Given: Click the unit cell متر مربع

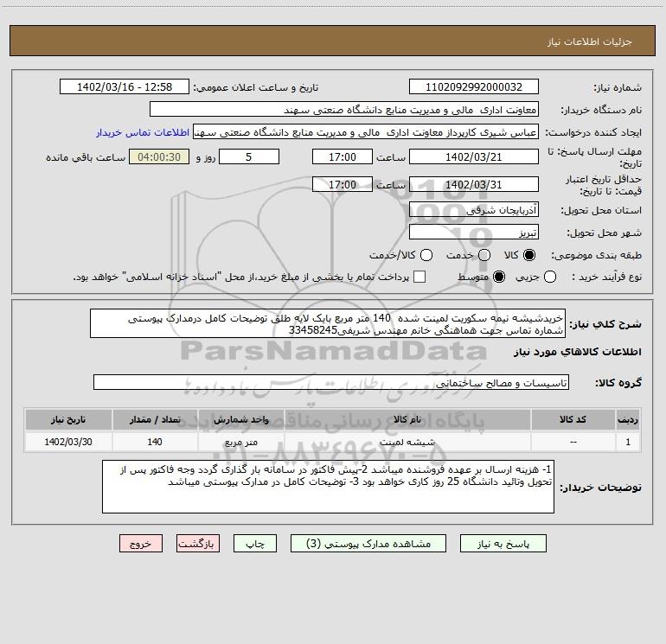Looking at the screenshot, I should pyautogui.click(x=240, y=442).
